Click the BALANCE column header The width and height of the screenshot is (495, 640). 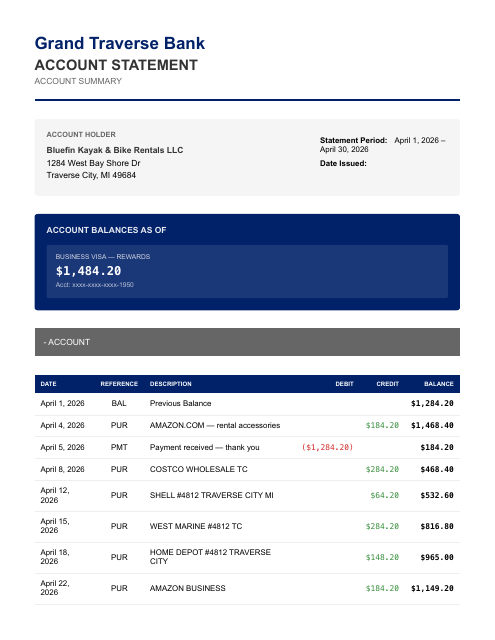[439, 384]
